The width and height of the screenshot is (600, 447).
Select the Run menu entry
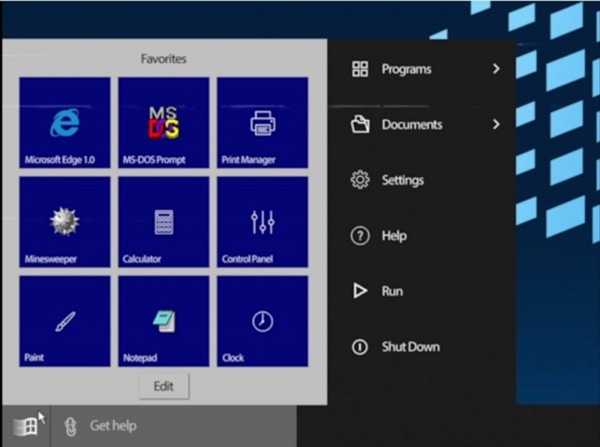coord(391,292)
